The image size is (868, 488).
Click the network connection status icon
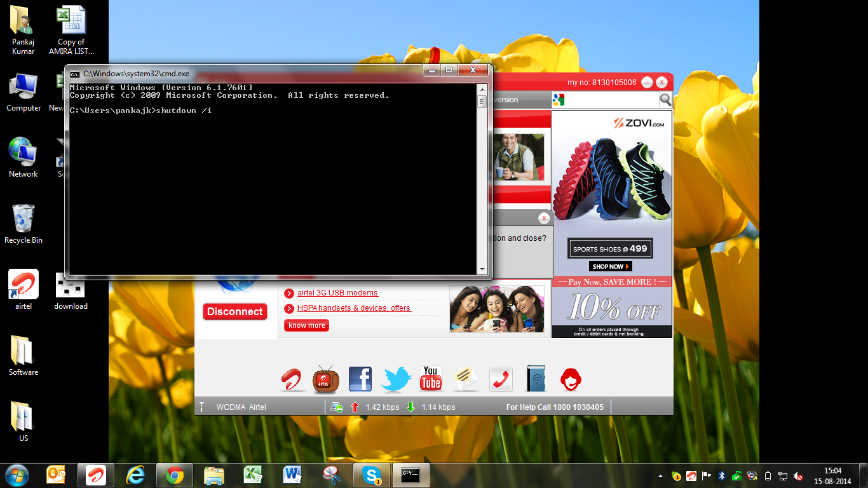(x=337, y=407)
